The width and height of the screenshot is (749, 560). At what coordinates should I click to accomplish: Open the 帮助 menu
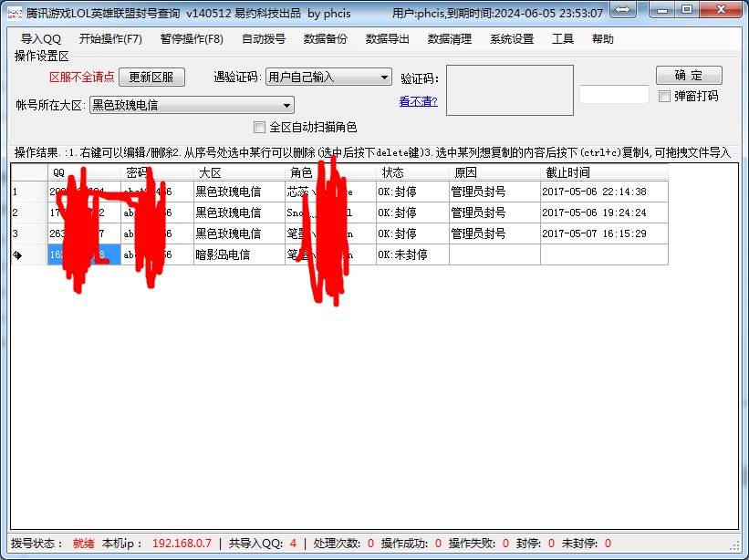pos(602,39)
